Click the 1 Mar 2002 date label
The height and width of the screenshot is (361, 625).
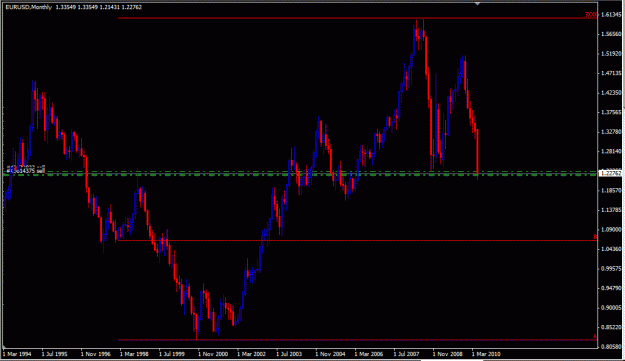[251, 354]
